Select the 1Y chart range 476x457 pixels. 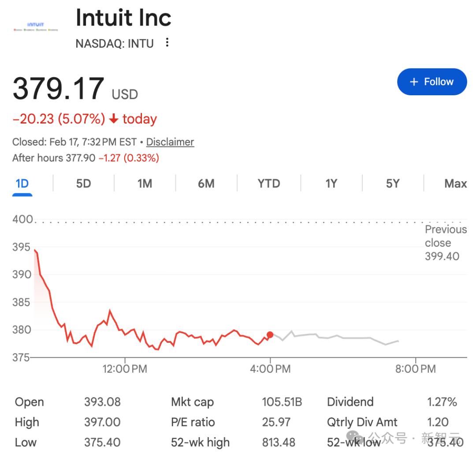point(331,184)
